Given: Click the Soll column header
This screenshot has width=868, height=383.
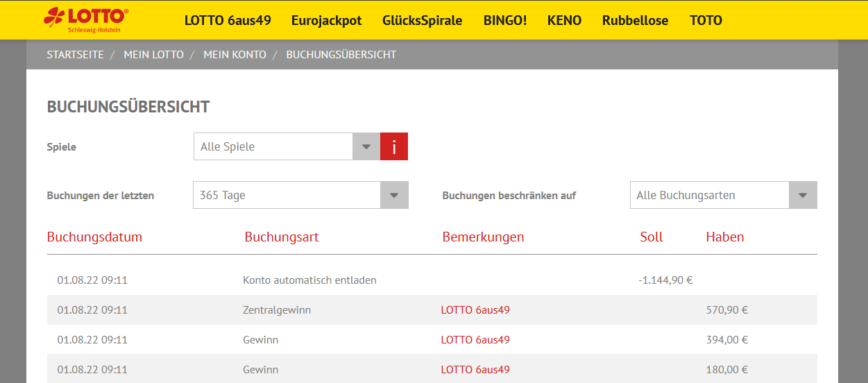Looking at the screenshot, I should pyautogui.click(x=652, y=237).
